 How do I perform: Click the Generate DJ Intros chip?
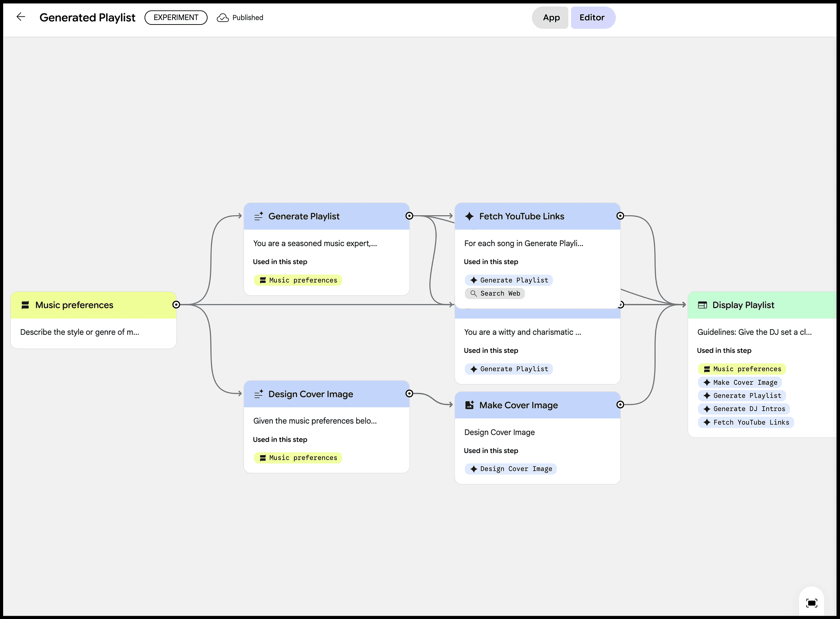[x=744, y=409]
